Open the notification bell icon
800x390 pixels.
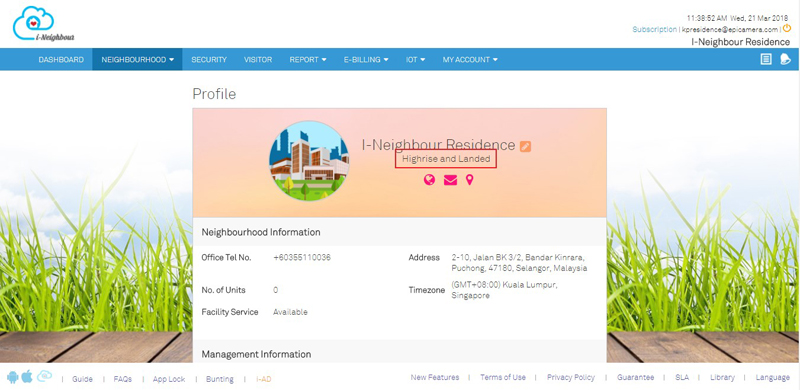click(x=785, y=59)
